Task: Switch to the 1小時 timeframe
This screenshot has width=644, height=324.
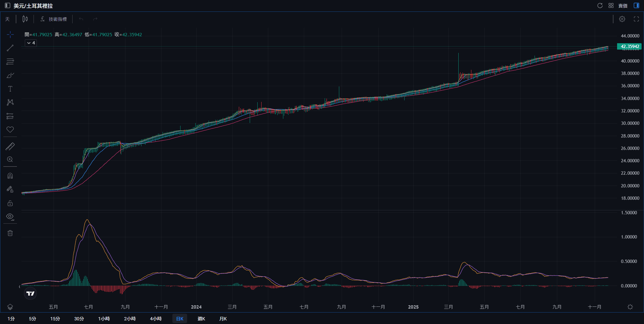Action: [x=104, y=319]
